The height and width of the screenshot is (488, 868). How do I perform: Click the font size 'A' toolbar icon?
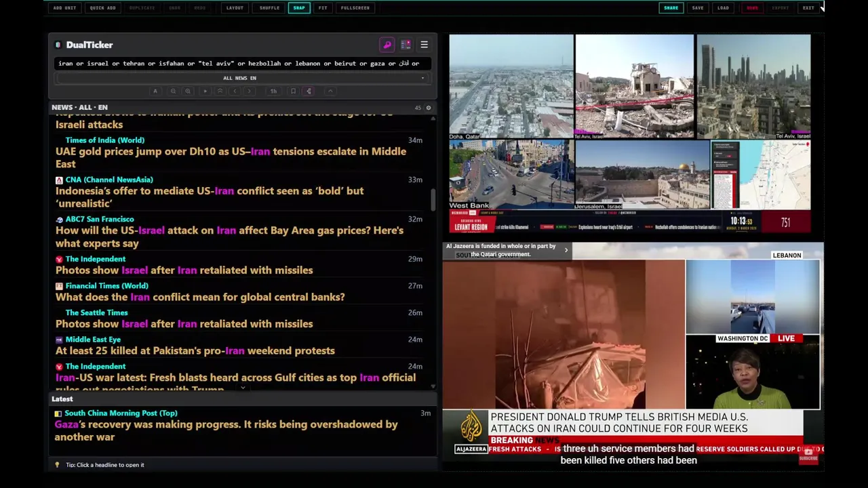click(155, 91)
